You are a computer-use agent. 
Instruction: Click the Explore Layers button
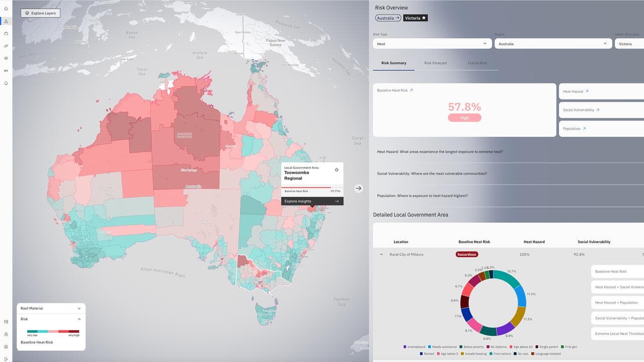pos(40,13)
